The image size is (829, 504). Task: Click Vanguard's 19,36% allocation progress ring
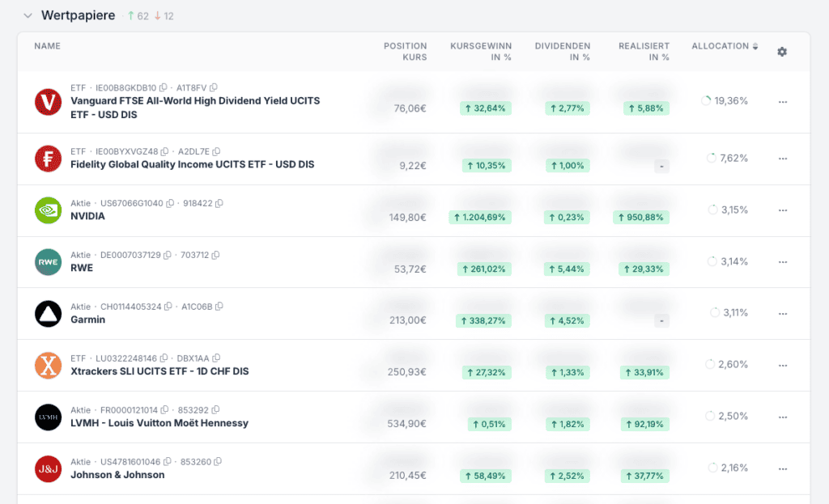[706, 101]
